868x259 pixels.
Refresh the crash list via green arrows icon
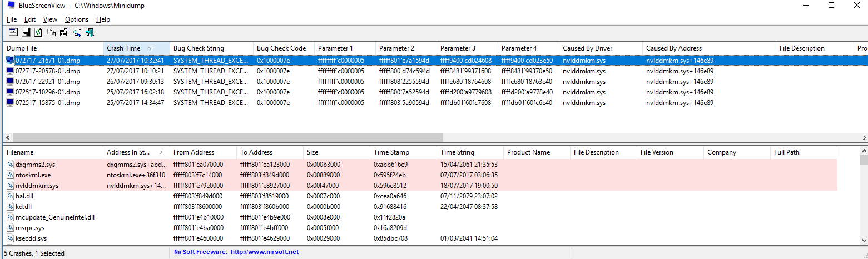point(38,33)
